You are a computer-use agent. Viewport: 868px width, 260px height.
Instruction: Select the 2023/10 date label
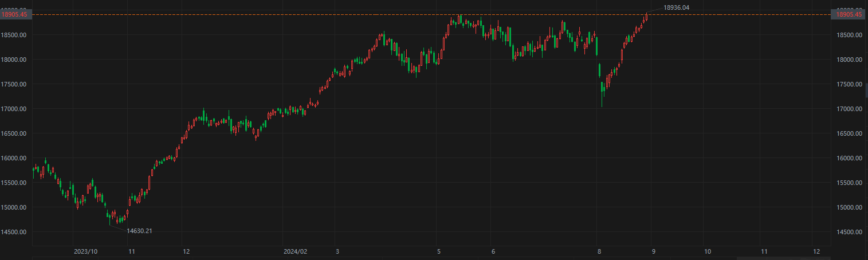pos(86,251)
